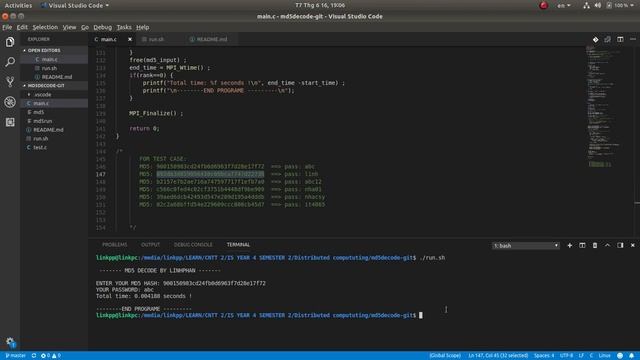Open the notifications bell
This screenshot has height=360, width=640.
[x=631, y=356]
